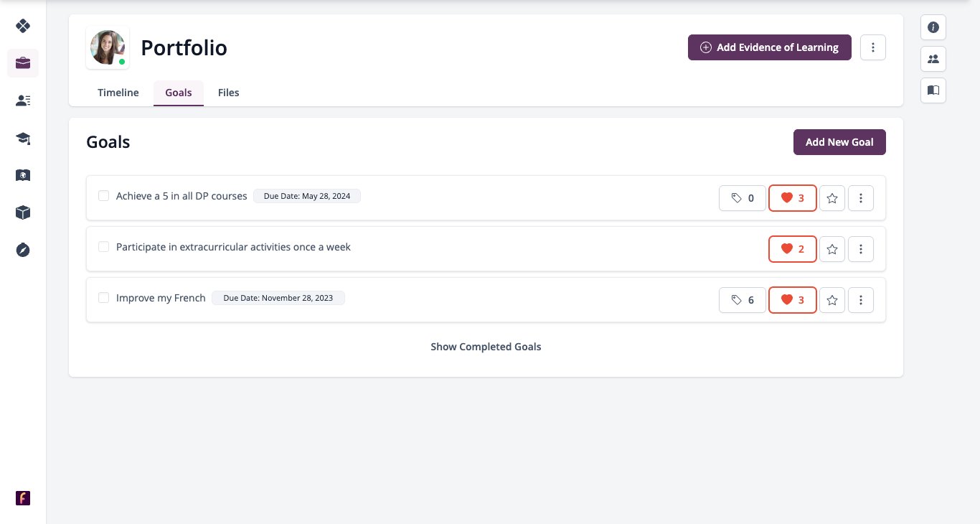Click the 'Improve my French' goal title
The height and width of the screenshot is (524, 980).
click(161, 298)
